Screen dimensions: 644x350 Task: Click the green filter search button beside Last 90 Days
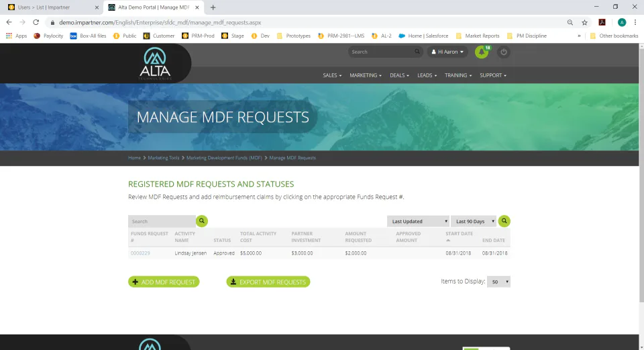[x=504, y=221]
